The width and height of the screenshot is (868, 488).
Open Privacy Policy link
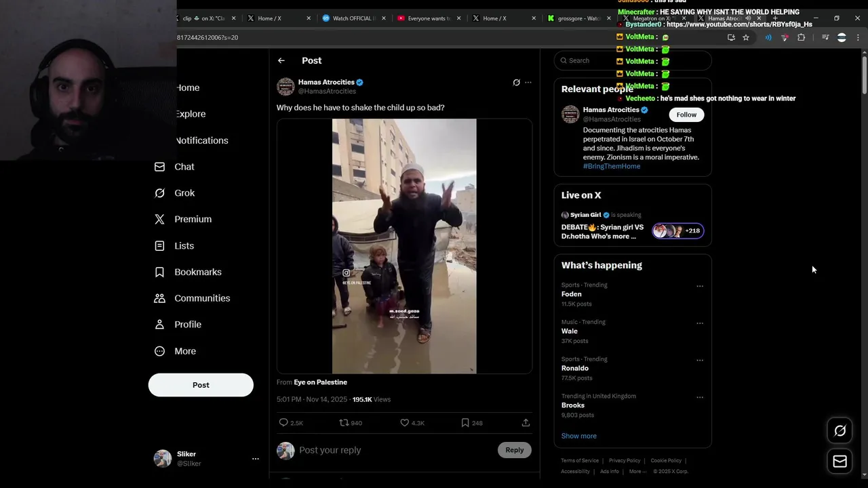(625, 461)
